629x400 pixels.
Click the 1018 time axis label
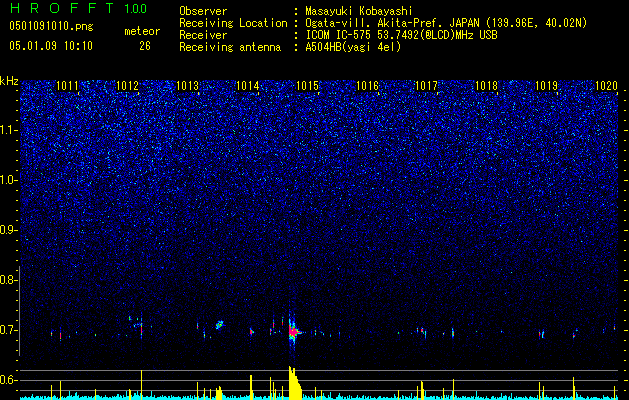click(x=487, y=85)
